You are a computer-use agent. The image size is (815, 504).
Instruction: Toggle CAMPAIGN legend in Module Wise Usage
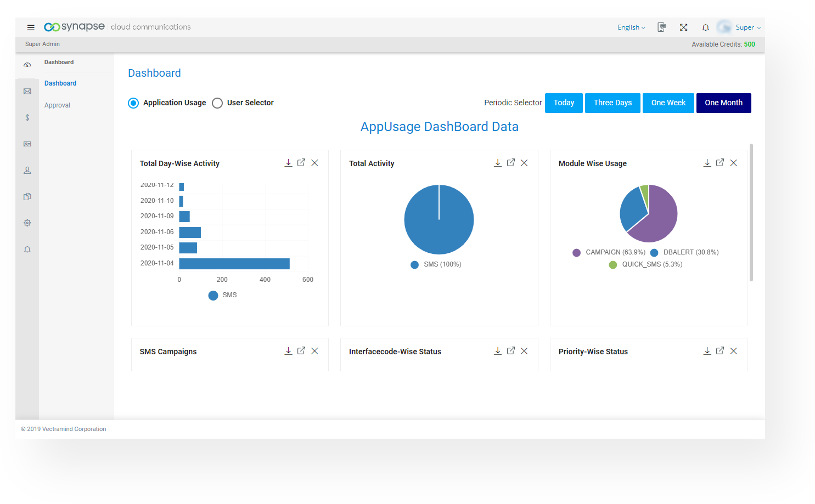(609, 252)
